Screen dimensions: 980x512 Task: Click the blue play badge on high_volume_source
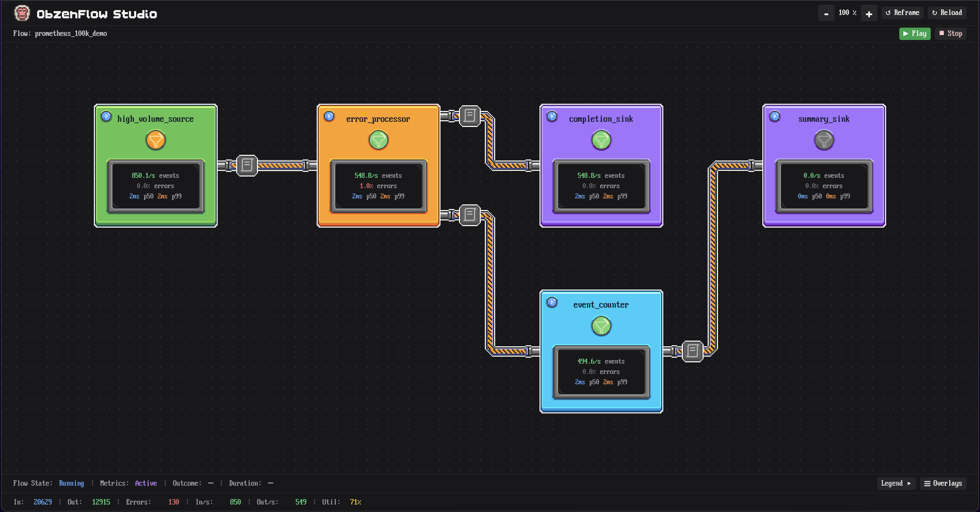pyautogui.click(x=106, y=116)
